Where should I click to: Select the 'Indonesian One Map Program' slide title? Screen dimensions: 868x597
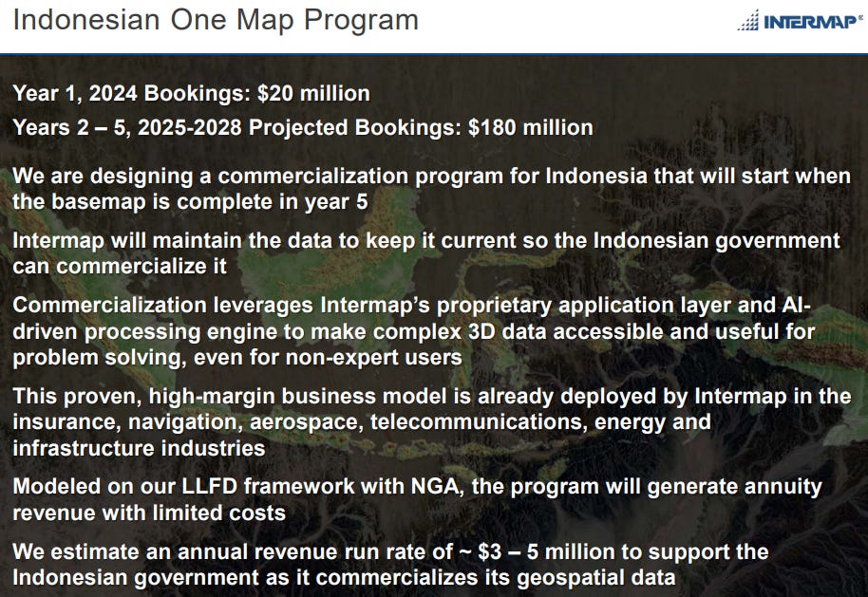point(216,21)
